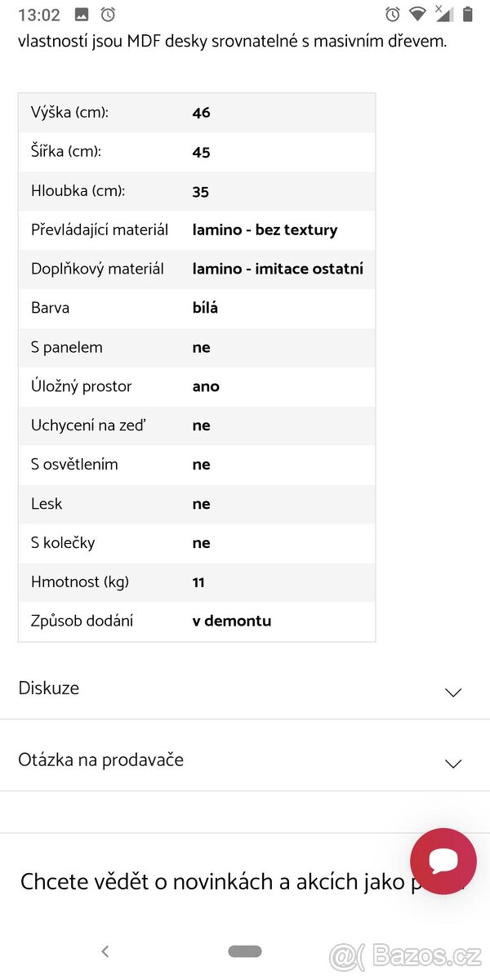The height and width of the screenshot is (980, 490).
Task: Select the Výška (cm) table row
Action: click(196, 112)
